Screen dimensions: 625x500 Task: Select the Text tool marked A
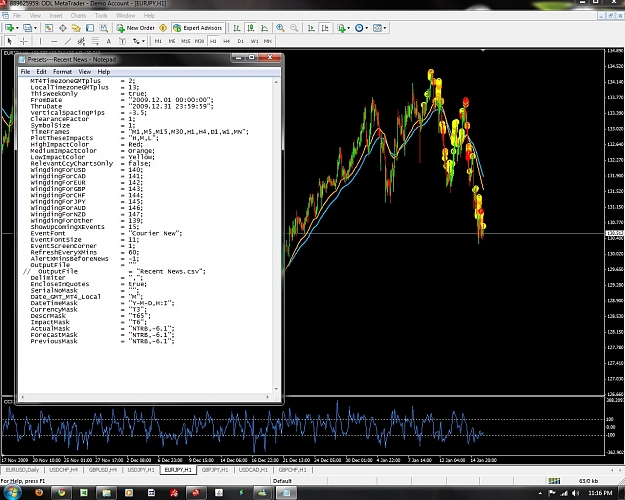108,41
